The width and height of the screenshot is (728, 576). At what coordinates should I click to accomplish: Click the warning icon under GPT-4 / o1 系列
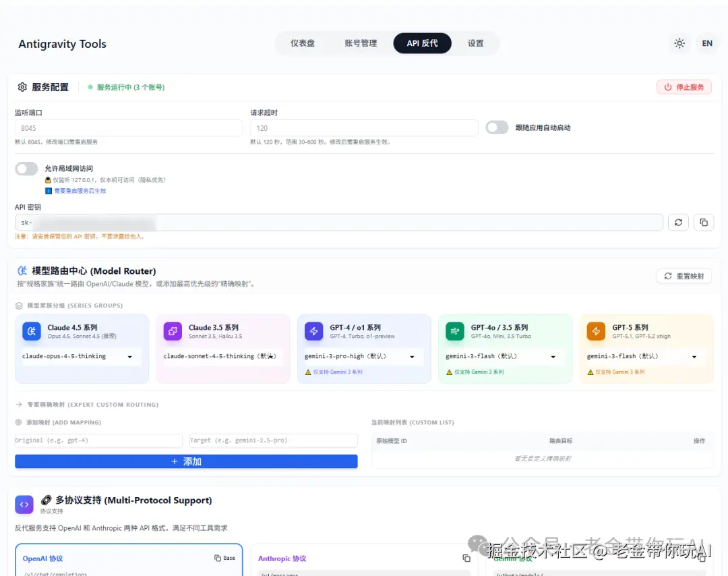[x=308, y=372]
